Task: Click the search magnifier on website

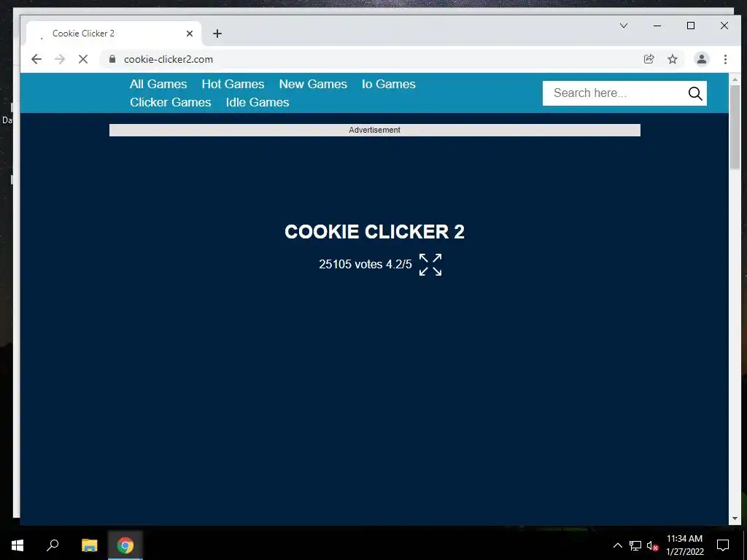Action: click(695, 93)
